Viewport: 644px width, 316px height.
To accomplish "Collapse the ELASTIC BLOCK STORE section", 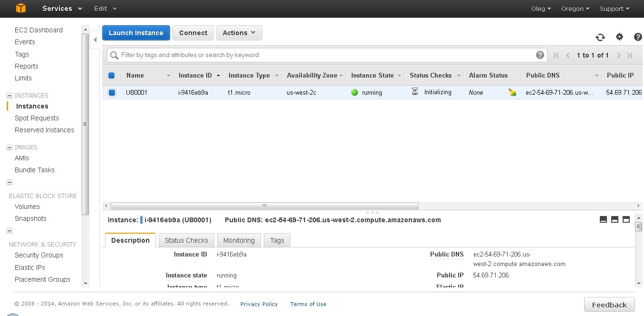I will click(x=10, y=182).
